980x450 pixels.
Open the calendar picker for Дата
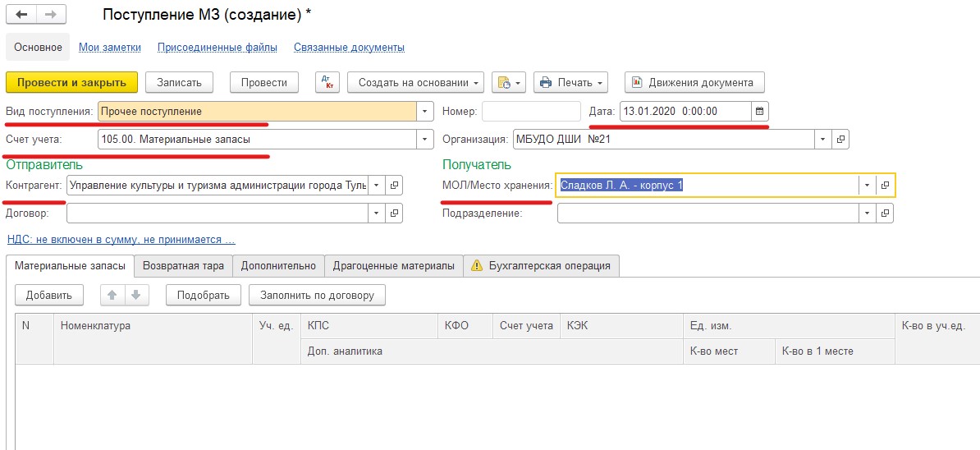click(759, 111)
